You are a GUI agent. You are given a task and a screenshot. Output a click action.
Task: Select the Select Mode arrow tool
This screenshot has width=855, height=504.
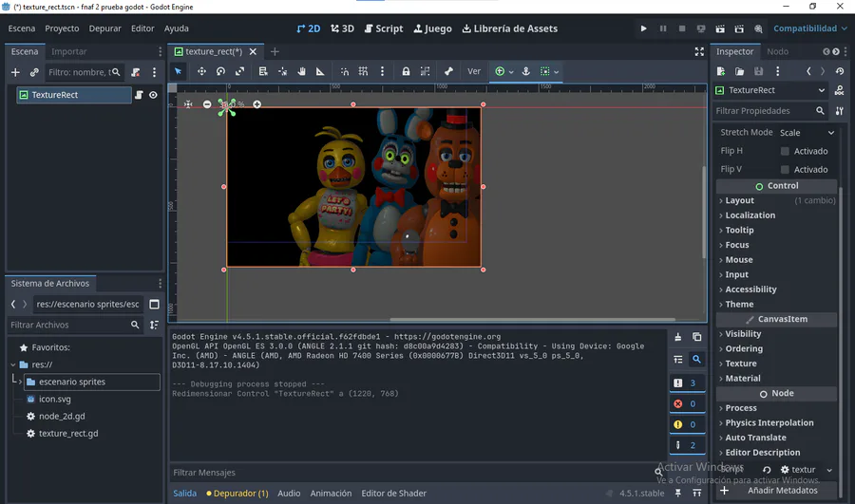[x=178, y=71]
